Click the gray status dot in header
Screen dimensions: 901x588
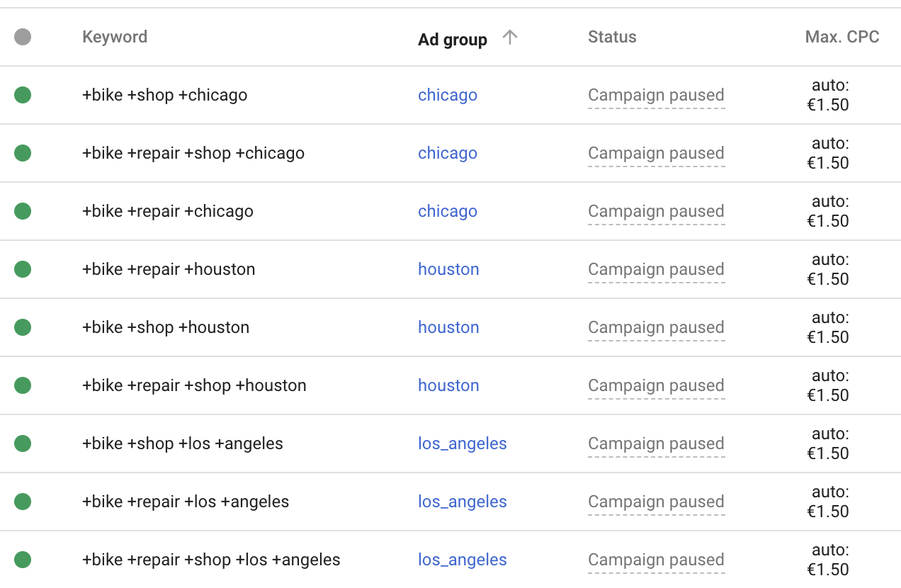pos(23,37)
